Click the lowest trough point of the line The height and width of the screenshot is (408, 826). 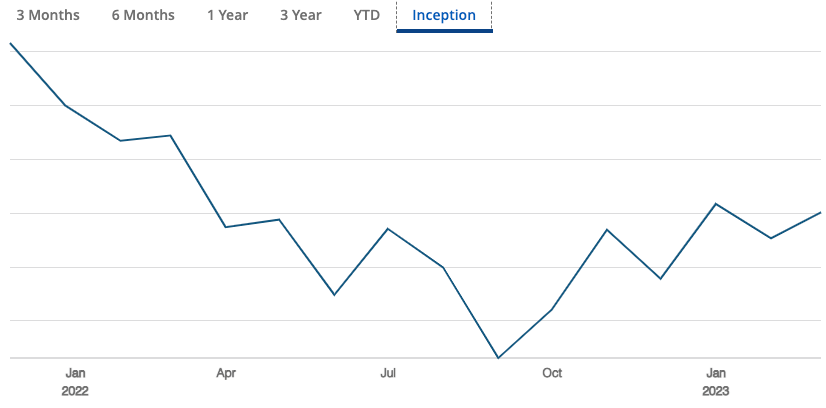tap(498, 357)
